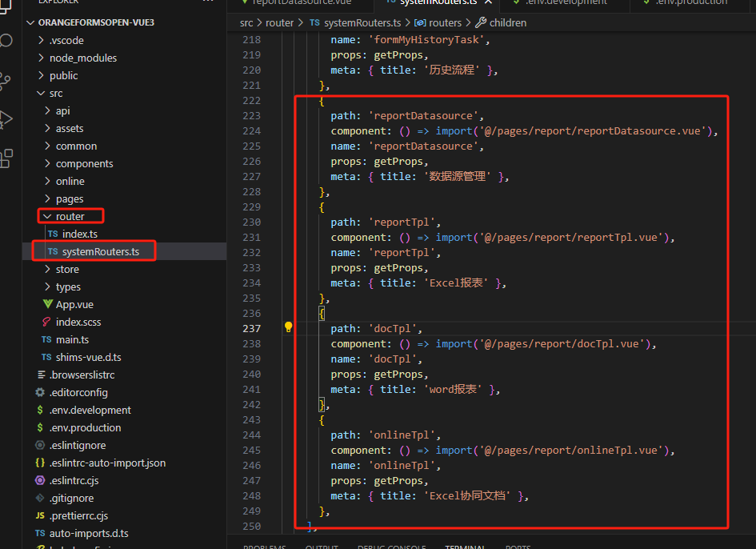Image resolution: width=756 pixels, height=549 pixels.
Task: Open .browserslistrc file
Action: (82, 375)
